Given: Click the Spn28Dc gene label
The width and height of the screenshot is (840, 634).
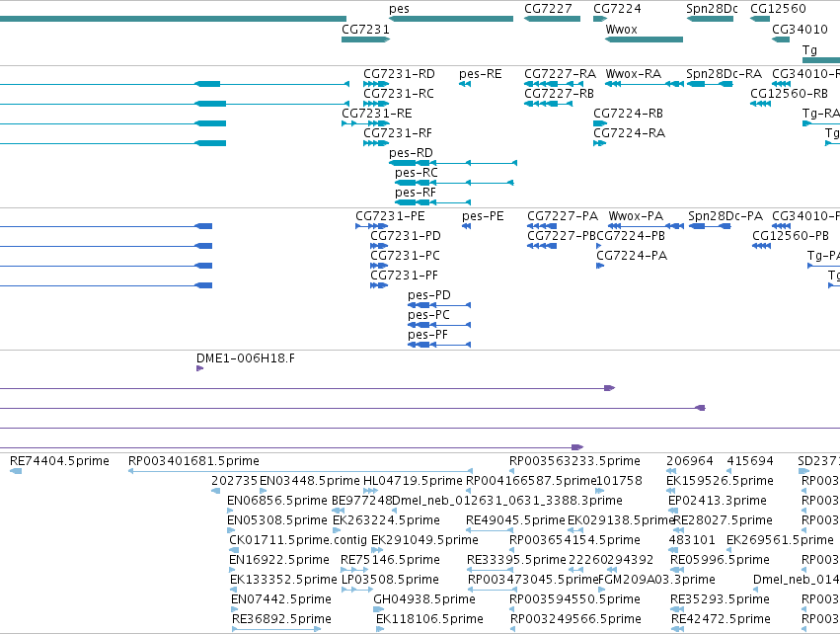Looking at the screenshot, I should [x=712, y=9].
